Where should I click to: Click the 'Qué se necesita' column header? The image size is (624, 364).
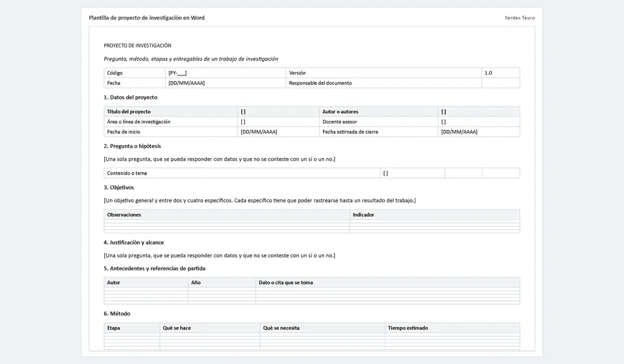323,328
